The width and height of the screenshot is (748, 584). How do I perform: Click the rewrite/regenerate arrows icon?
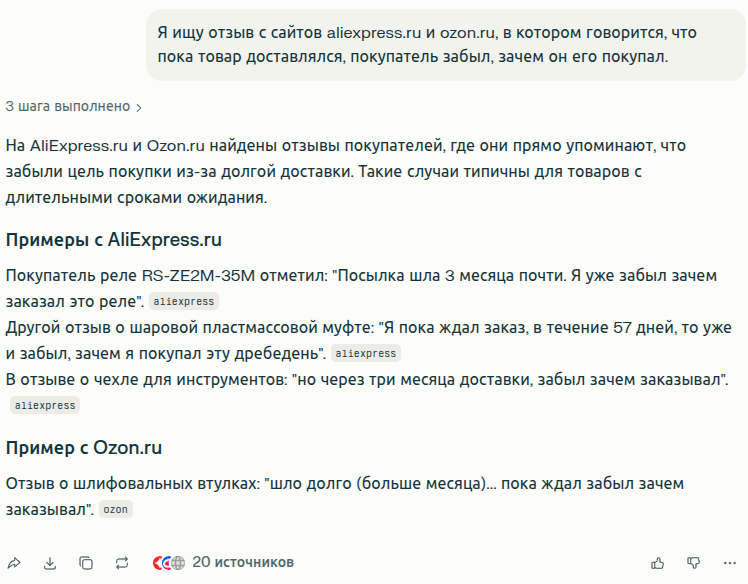[x=122, y=563]
